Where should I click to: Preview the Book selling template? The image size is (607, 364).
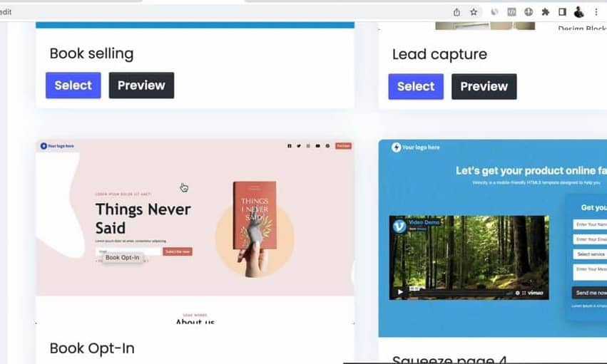tap(141, 85)
